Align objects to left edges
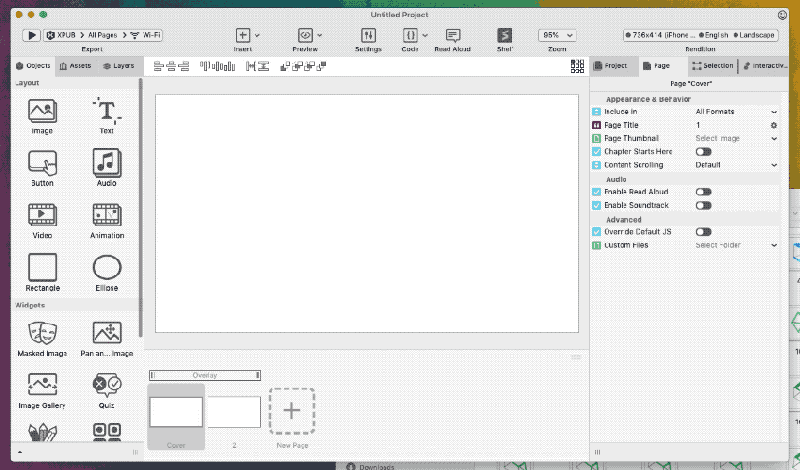This screenshot has height=470, width=800. pos(159,66)
